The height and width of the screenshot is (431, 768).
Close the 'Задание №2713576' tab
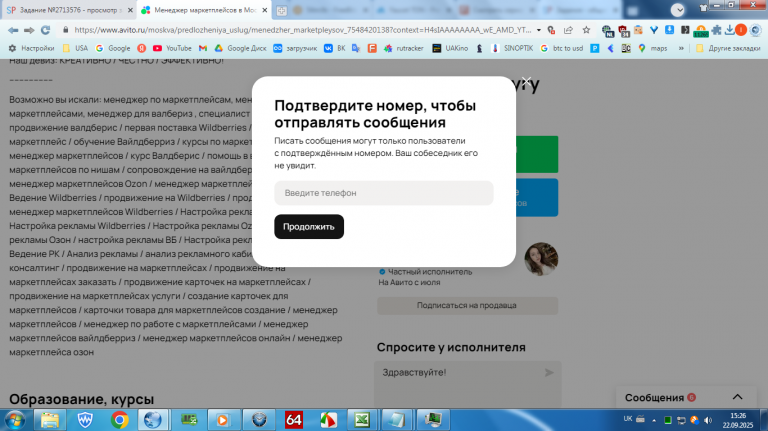point(130,10)
